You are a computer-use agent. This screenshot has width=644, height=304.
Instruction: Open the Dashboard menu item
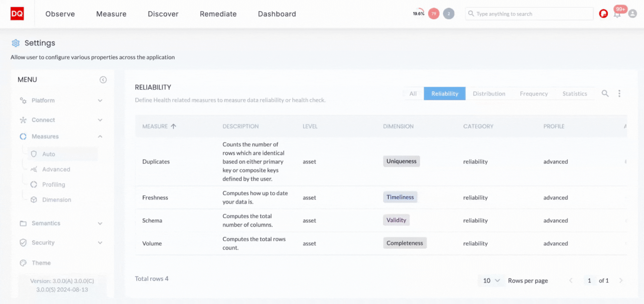coord(277,14)
